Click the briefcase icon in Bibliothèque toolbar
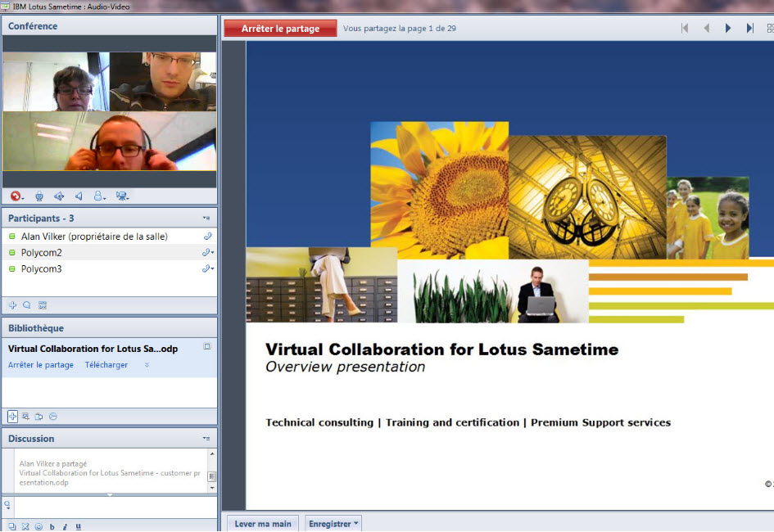The width and height of the screenshot is (774, 532). point(39,416)
